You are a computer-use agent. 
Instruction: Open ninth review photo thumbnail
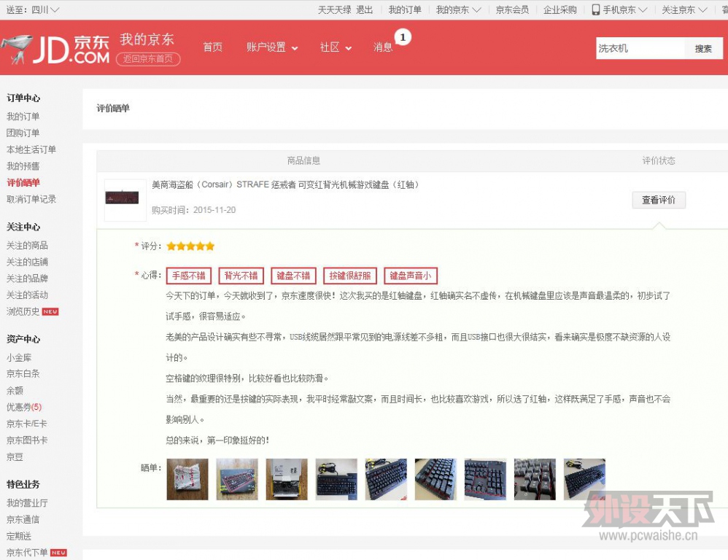pos(584,479)
